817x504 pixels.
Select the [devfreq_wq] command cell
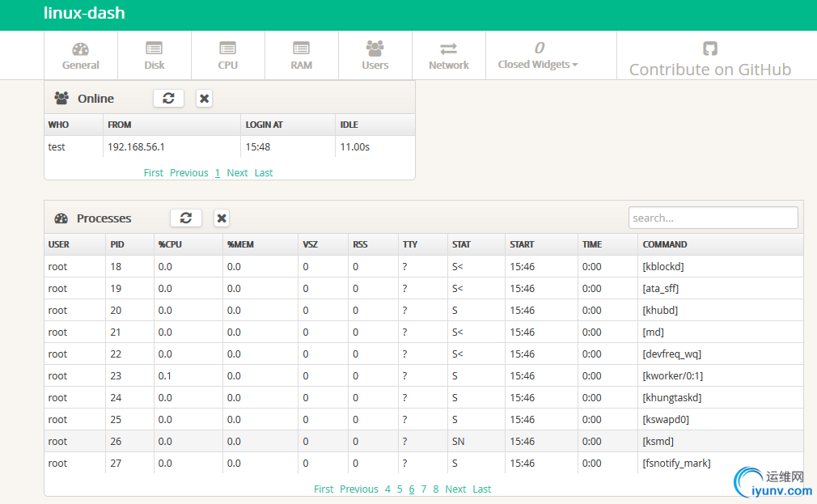click(x=721, y=354)
